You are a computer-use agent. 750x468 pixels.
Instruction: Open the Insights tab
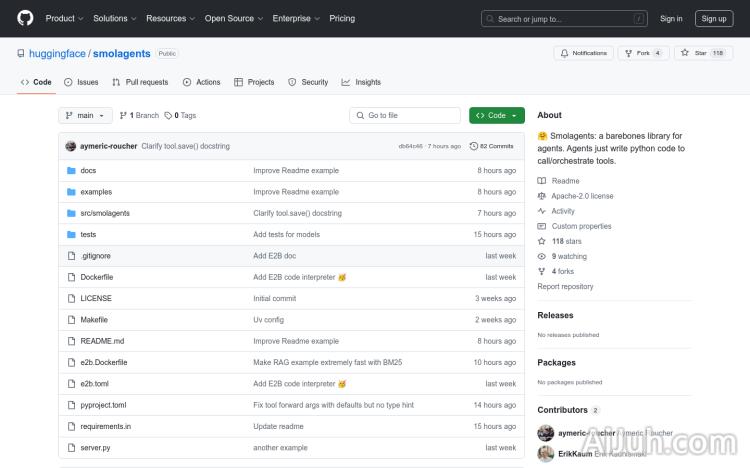click(x=361, y=82)
